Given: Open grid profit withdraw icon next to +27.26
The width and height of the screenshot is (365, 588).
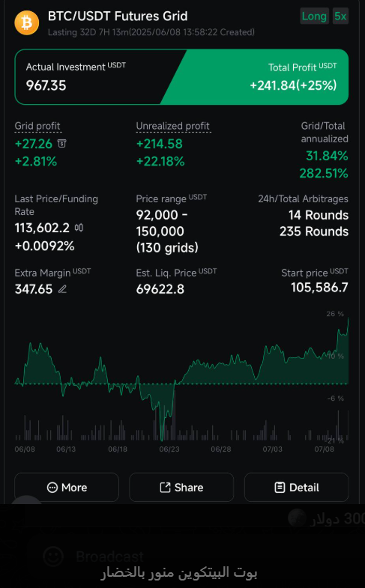Looking at the screenshot, I should tap(62, 143).
